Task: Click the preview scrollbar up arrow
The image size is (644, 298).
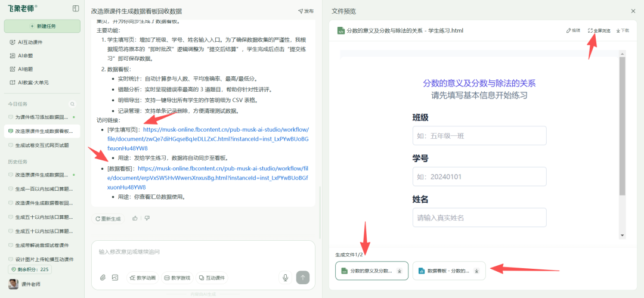Action: [622, 54]
